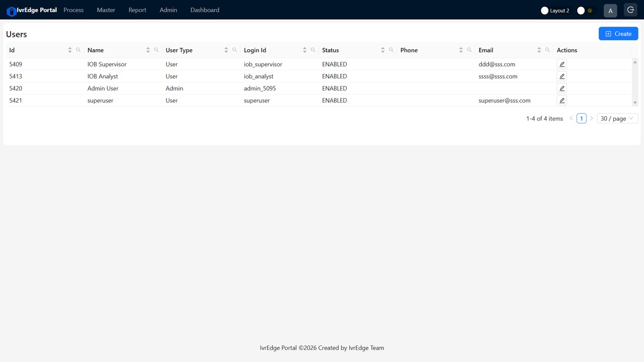
Task: Open the 30 / page size dropdown
Action: click(617, 118)
